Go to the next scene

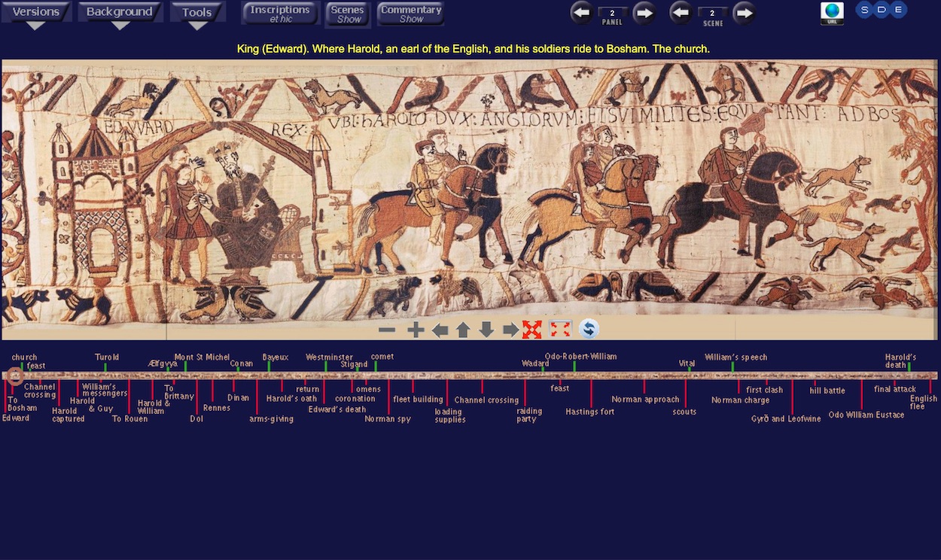pyautogui.click(x=744, y=12)
